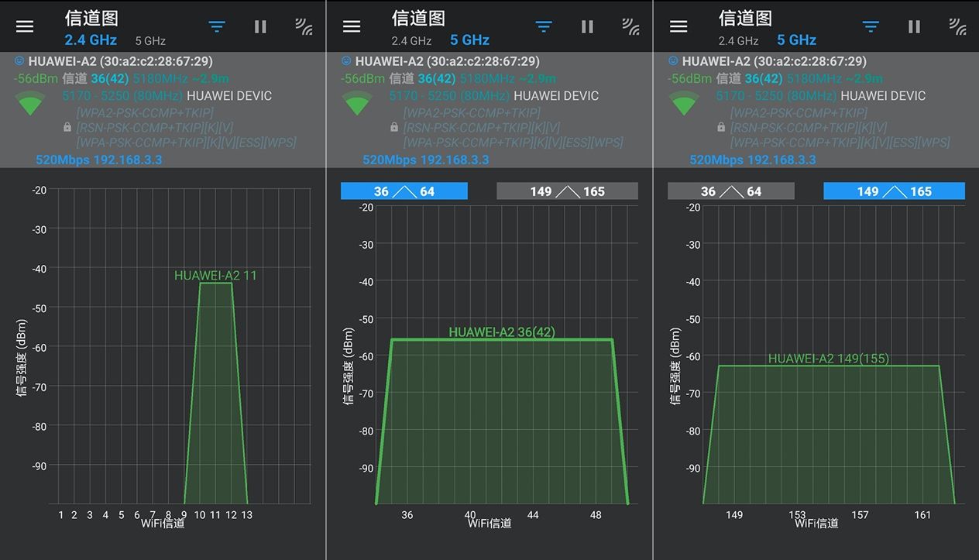Tap filter icon in the 2.4 GHz chart screen
Screen dimensions: 979x560
217,26
